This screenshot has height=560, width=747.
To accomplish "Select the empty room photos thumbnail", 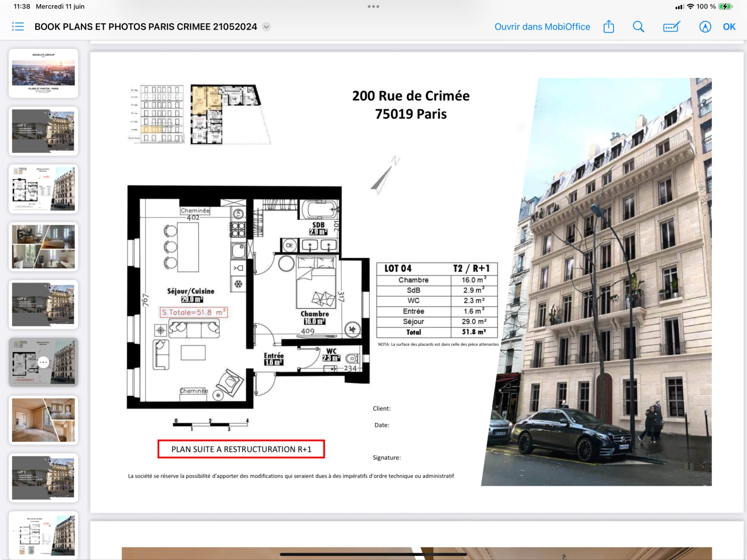I will tap(44, 420).
